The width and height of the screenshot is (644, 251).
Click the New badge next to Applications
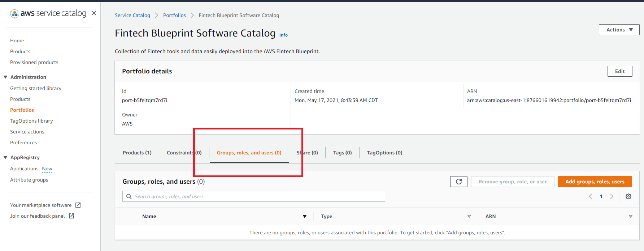[x=47, y=169]
